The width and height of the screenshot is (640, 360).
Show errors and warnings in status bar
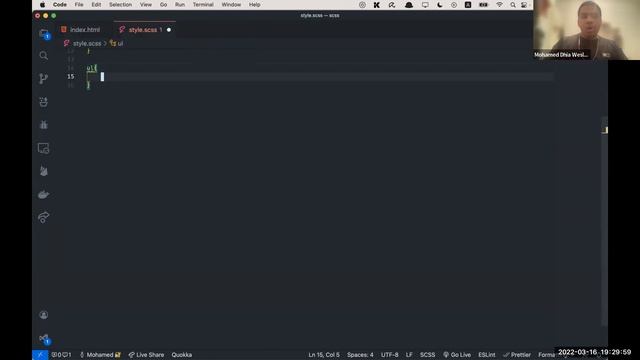point(61,355)
